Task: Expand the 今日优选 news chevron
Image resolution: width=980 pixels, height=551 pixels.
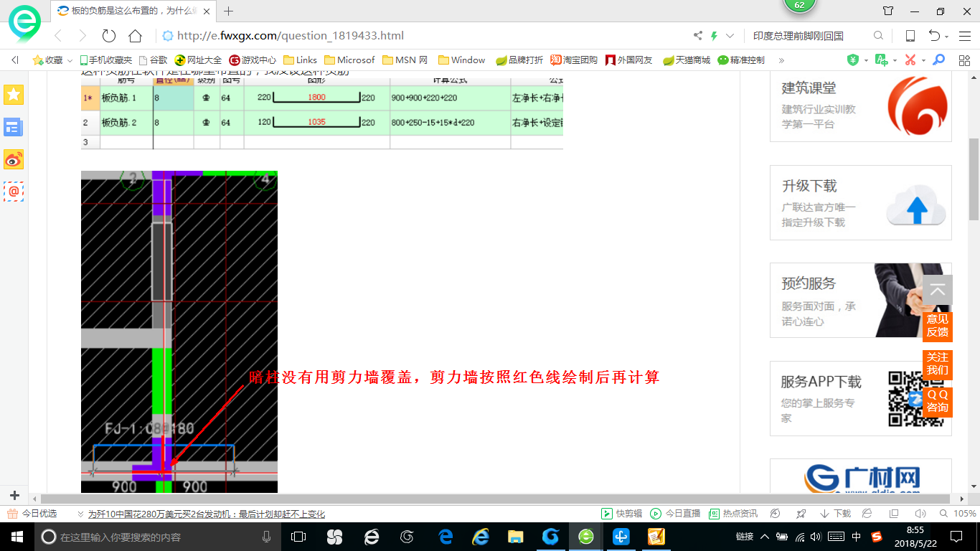Action: click(x=80, y=514)
